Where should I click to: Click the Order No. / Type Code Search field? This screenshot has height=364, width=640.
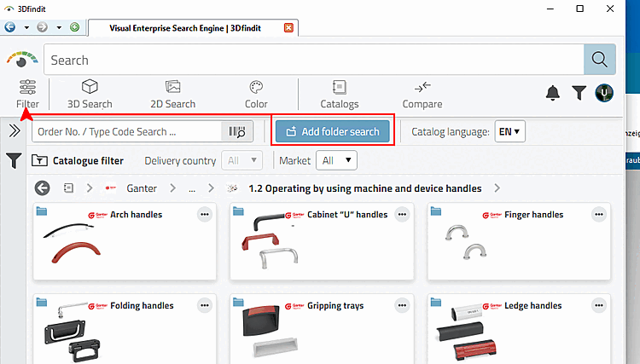[x=126, y=131]
